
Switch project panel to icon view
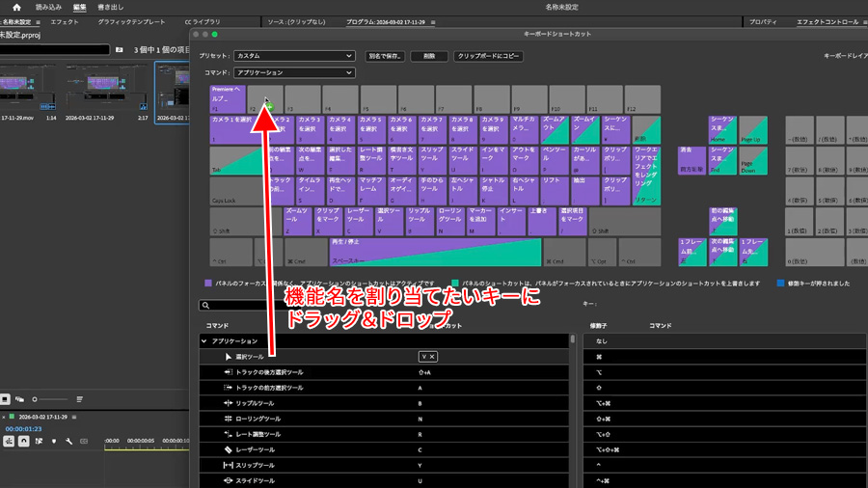click(5, 399)
